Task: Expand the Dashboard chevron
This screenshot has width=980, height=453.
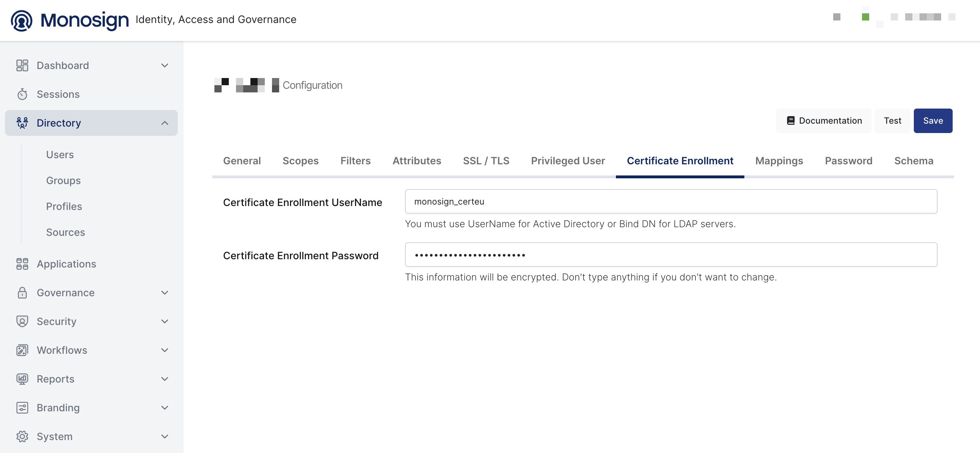Action: pyautogui.click(x=165, y=65)
